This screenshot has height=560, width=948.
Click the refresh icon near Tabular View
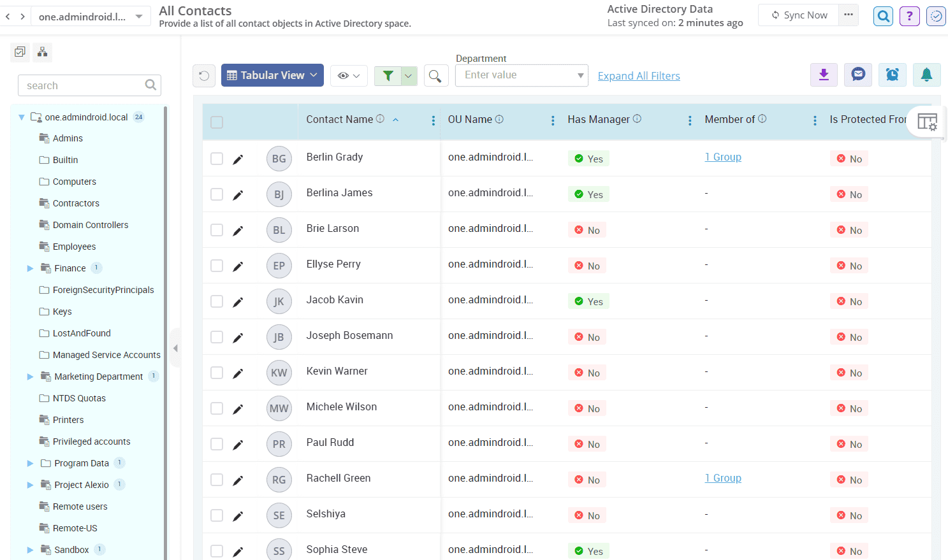204,75
